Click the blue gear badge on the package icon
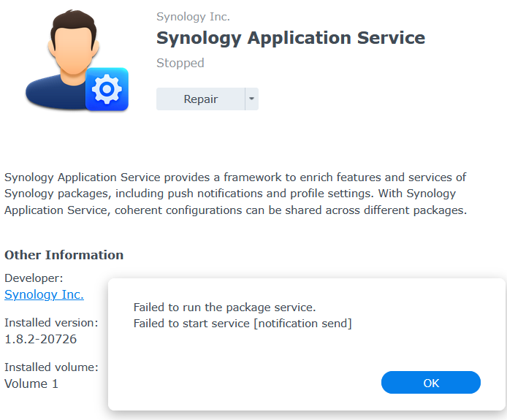 click(x=107, y=89)
